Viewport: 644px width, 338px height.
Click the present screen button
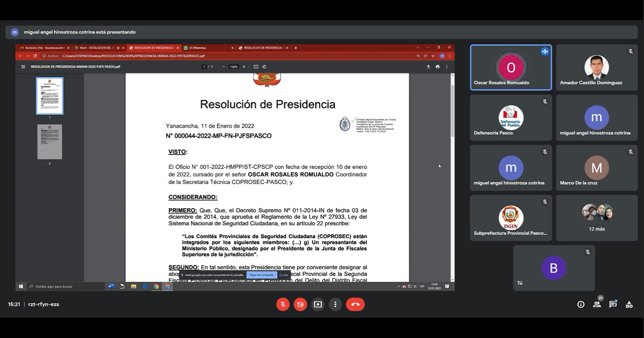coord(318,304)
